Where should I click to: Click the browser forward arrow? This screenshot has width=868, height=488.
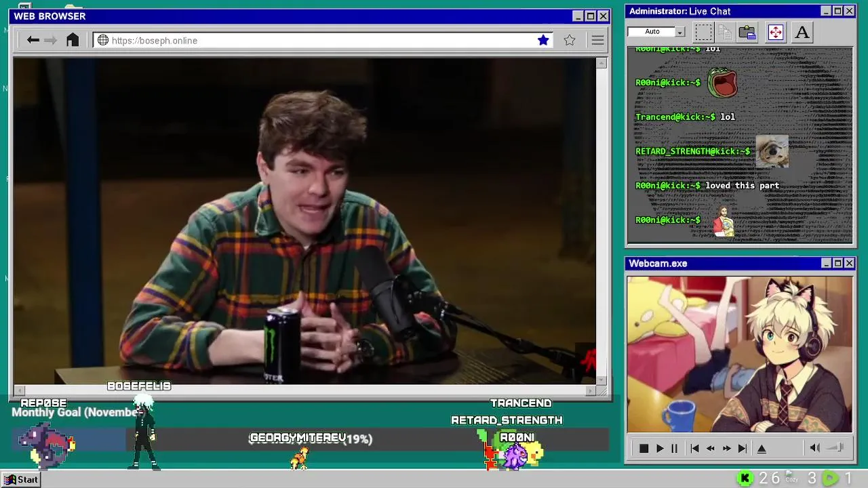[51, 40]
